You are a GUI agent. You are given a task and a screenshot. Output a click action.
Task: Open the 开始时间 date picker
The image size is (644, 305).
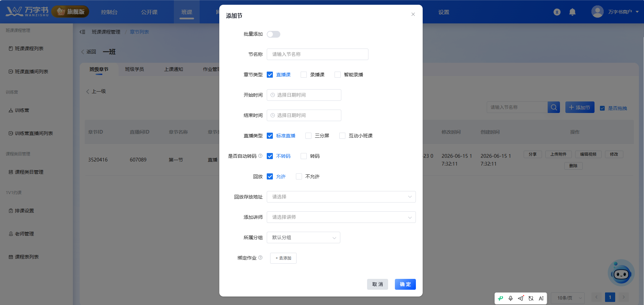click(304, 95)
